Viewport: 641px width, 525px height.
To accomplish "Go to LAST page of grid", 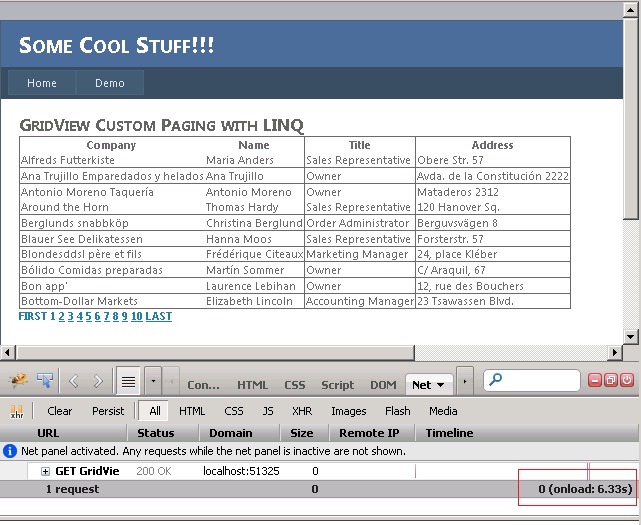I will (159, 316).
